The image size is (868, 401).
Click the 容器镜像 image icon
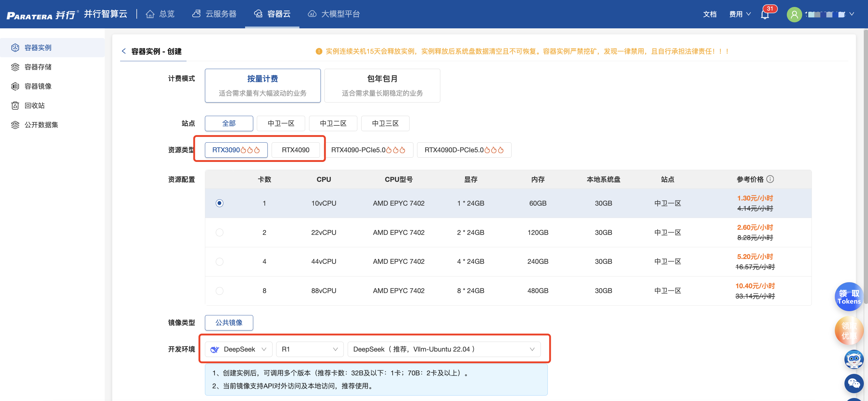coord(15,86)
